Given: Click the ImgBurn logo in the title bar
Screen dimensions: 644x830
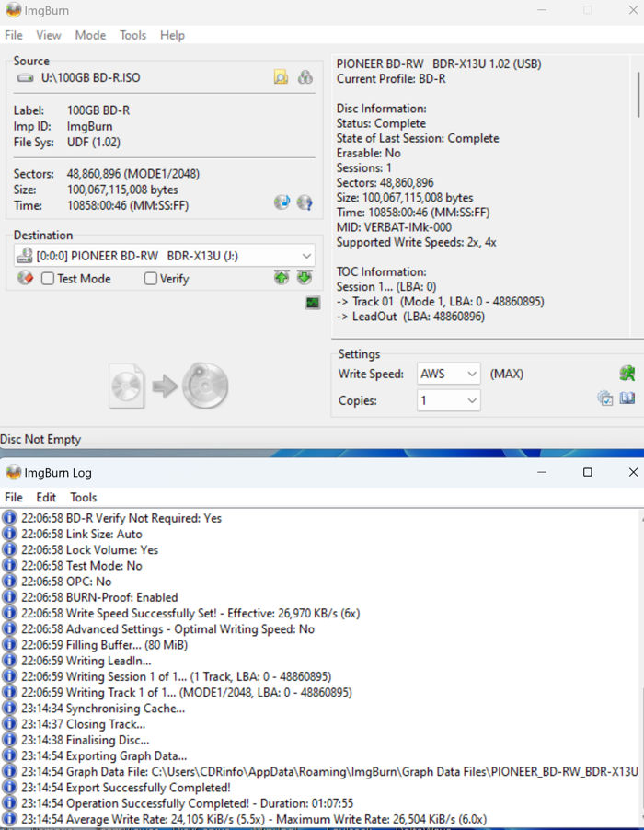Looking at the screenshot, I should coord(13,10).
